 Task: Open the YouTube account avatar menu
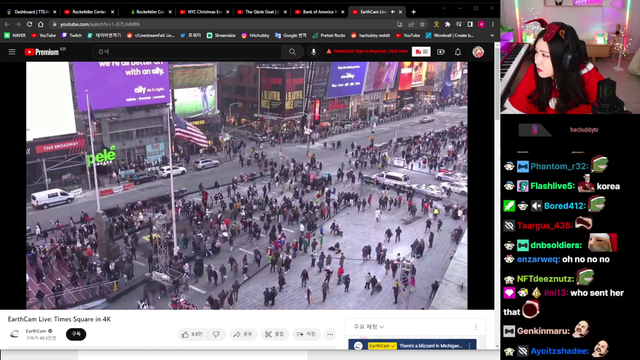[478, 52]
